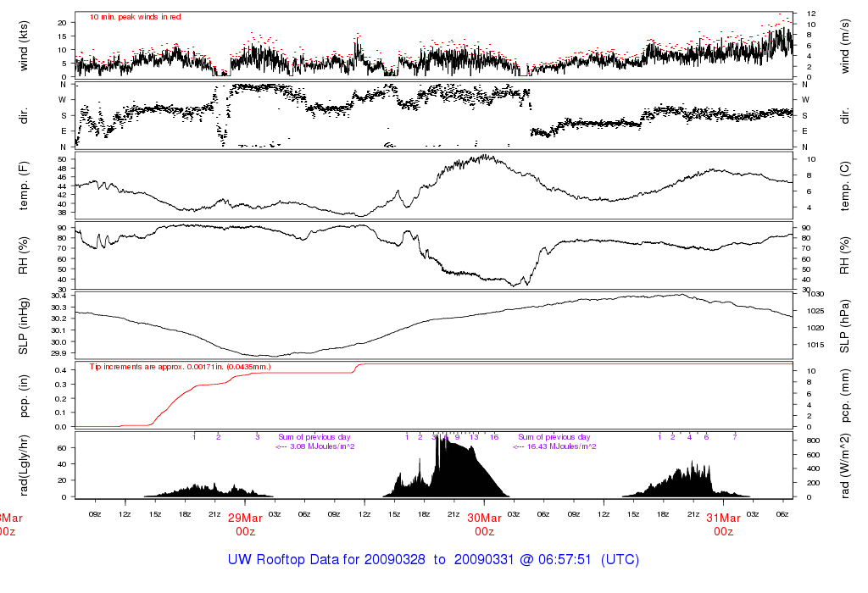Select the '600' value on rad W/m^2 axis
The image size is (868, 593).
coord(813,455)
